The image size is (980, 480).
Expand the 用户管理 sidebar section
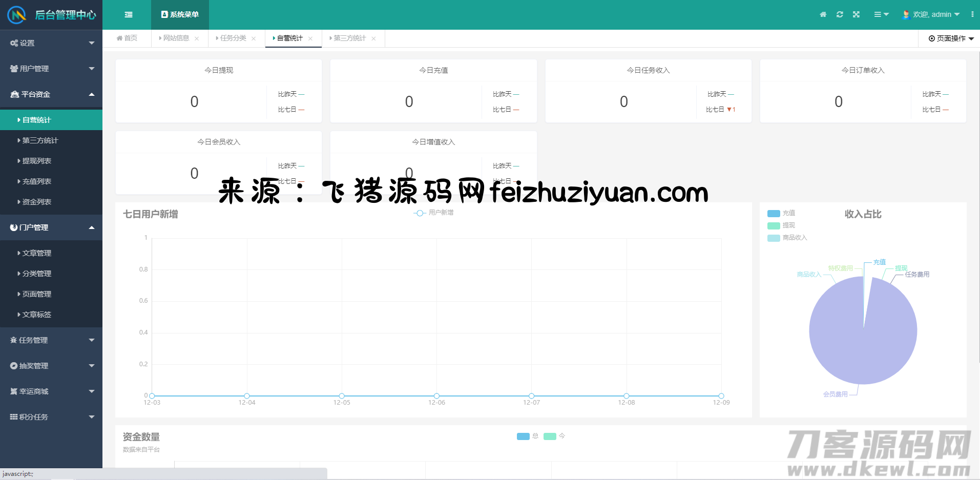pos(51,69)
